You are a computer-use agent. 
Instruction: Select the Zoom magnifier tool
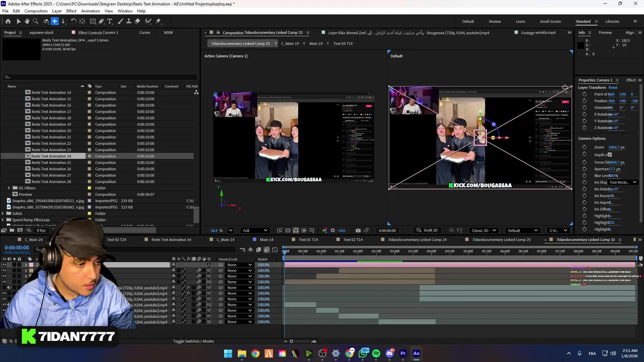[36, 21]
